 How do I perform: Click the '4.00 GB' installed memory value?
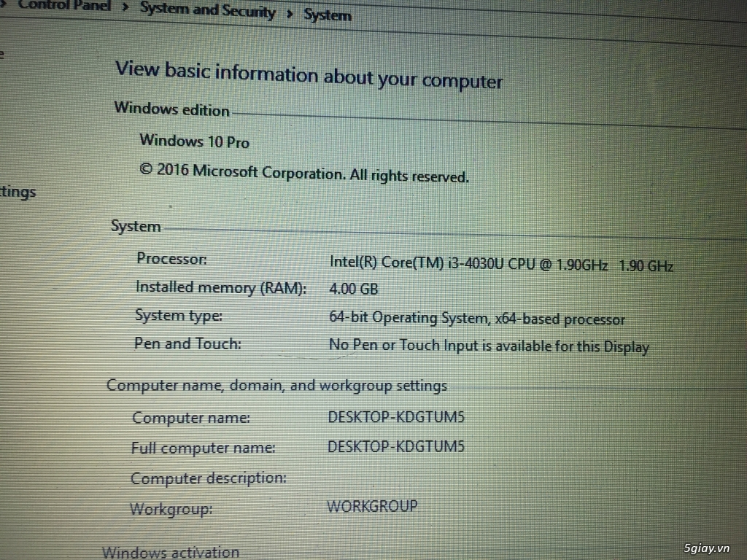point(354,289)
